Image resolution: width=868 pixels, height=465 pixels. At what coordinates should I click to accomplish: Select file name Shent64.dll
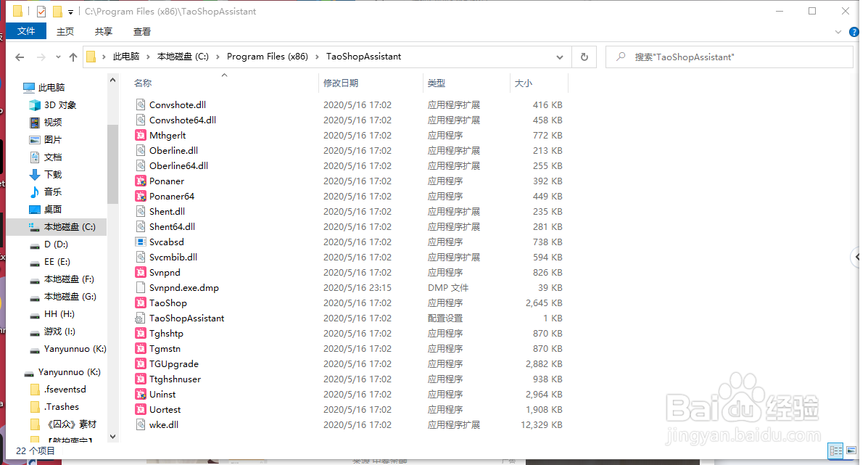pos(172,226)
